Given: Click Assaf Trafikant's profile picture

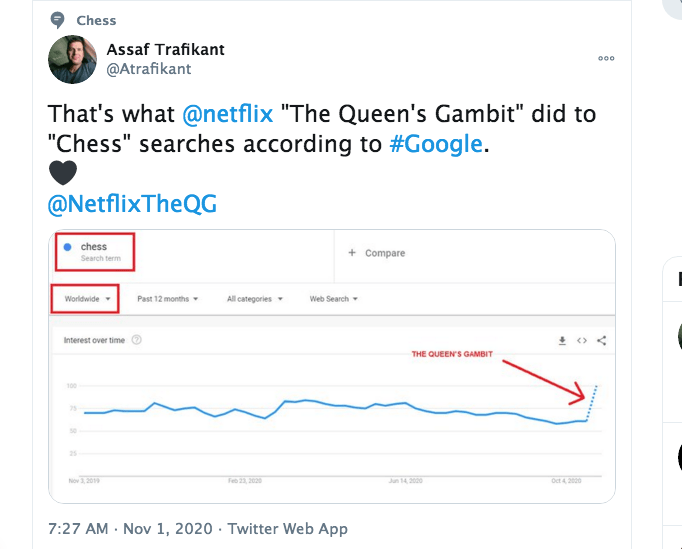Looking at the screenshot, I should point(72,59).
